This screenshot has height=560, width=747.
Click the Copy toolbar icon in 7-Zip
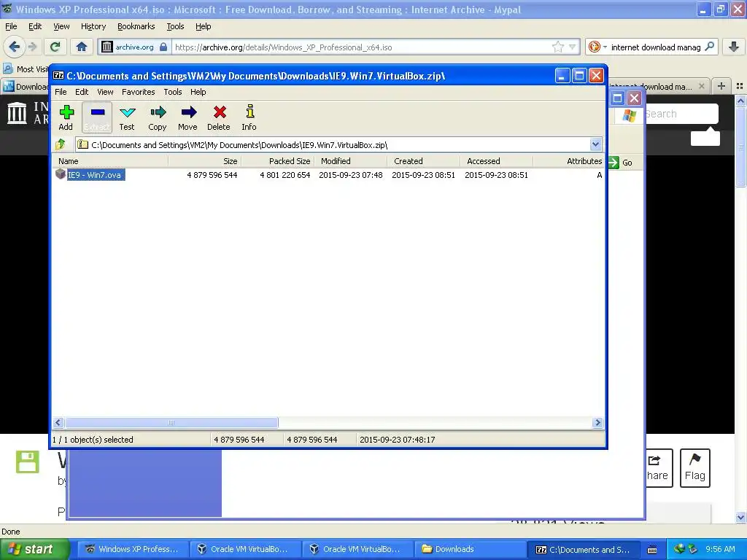[158, 117]
